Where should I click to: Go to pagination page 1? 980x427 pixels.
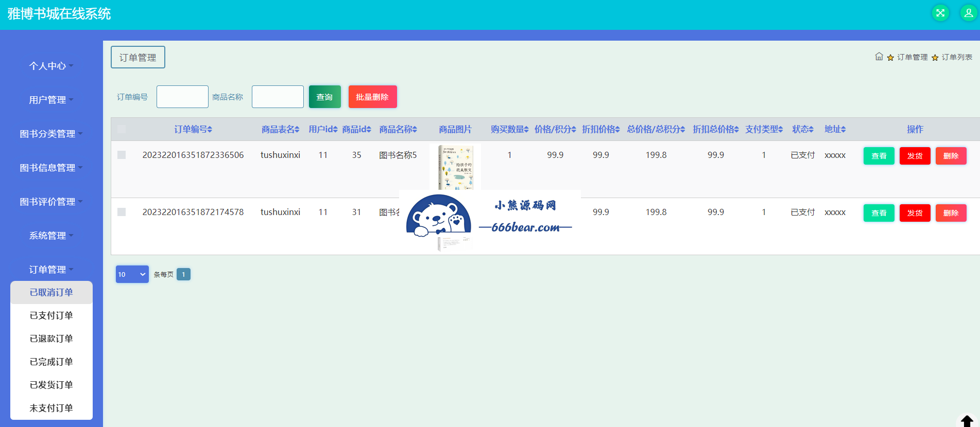coord(183,274)
